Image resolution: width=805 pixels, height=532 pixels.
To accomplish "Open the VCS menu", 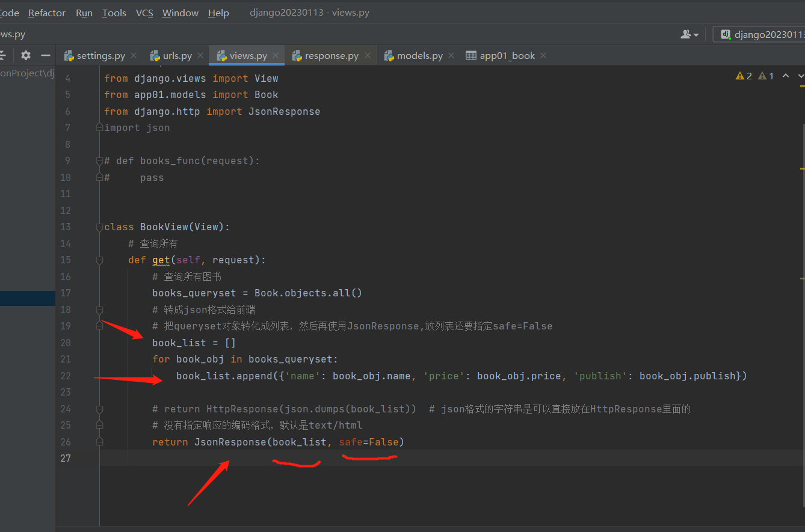I will [144, 13].
